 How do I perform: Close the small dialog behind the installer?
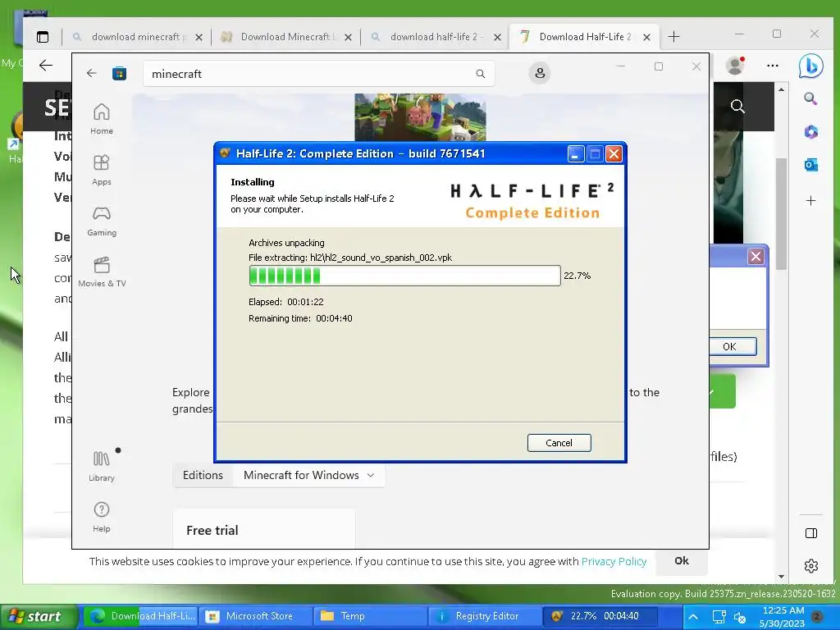[756, 257]
